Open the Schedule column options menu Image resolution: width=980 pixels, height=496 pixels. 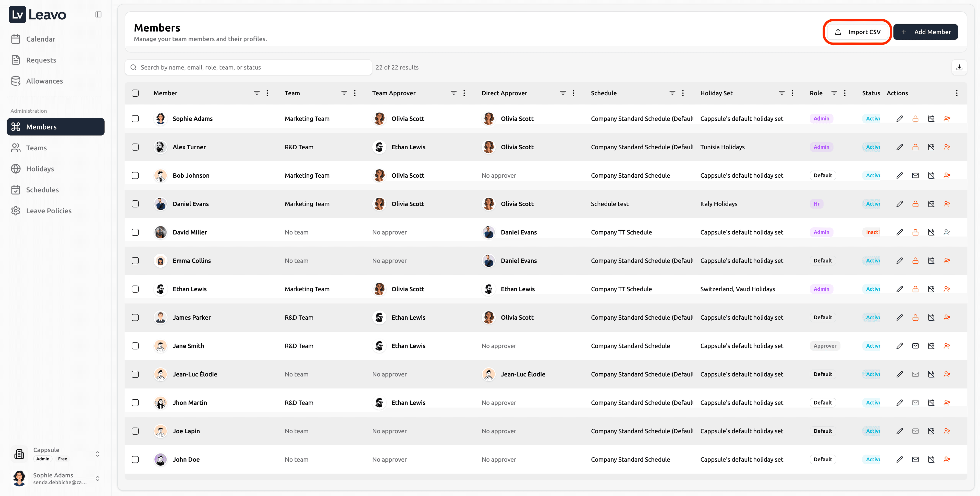click(x=683, y=93)
